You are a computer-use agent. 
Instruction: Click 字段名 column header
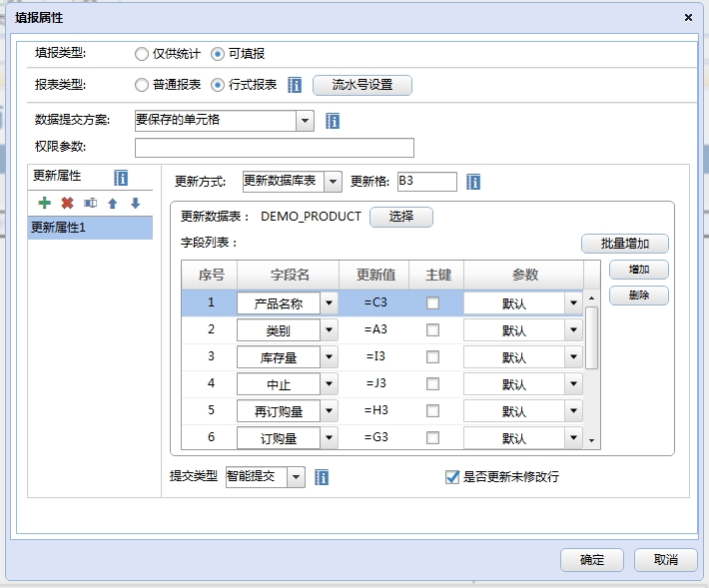pyautogui.click(x=289, y=275)
